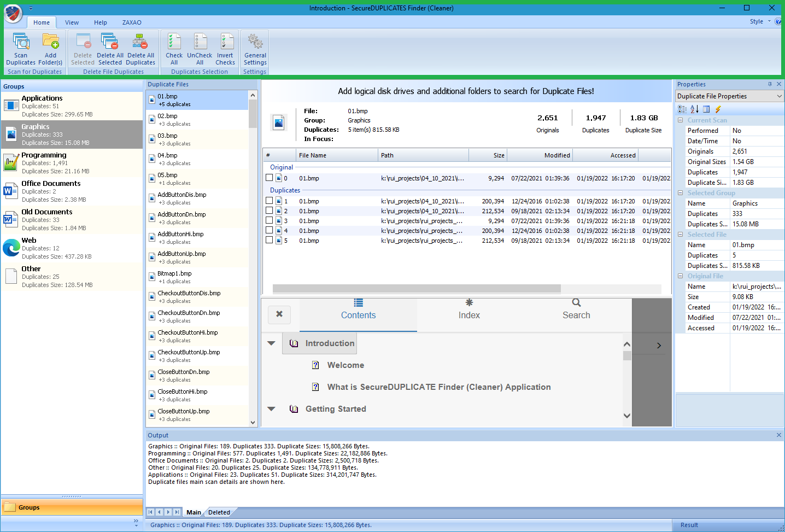Close the Output panel
This screenshot has width=785, height=532.
[779, 435]
